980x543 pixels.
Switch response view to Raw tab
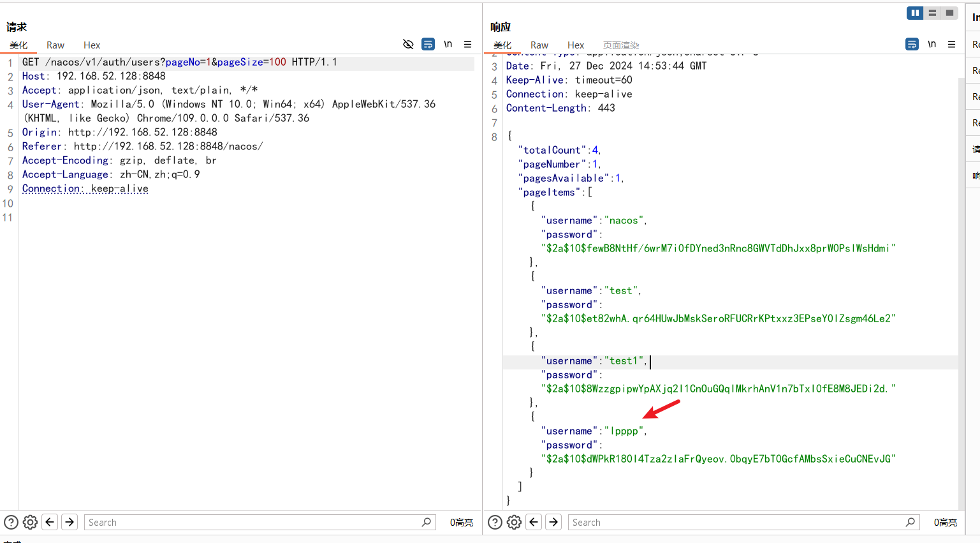click(539, 45)
